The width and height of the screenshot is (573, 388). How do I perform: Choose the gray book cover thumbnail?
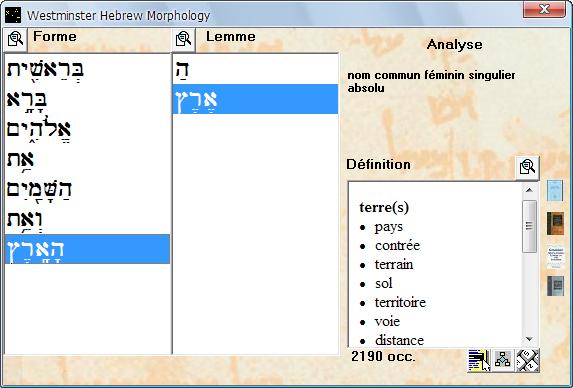coord(555,286)
